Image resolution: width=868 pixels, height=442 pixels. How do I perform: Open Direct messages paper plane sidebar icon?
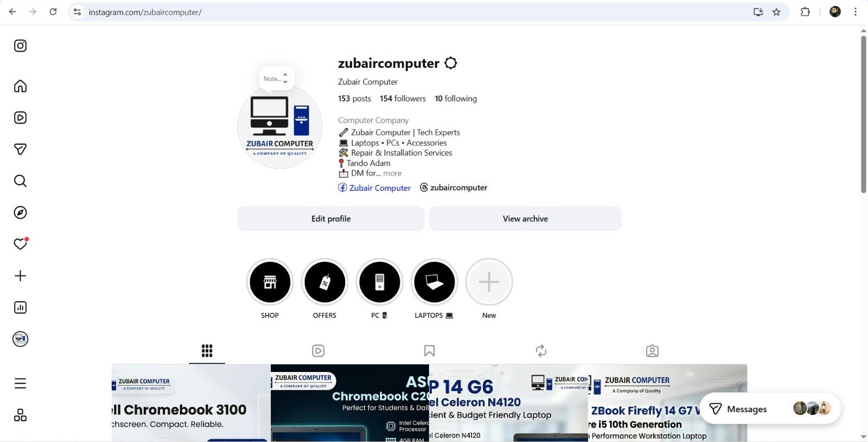[20, 149]
